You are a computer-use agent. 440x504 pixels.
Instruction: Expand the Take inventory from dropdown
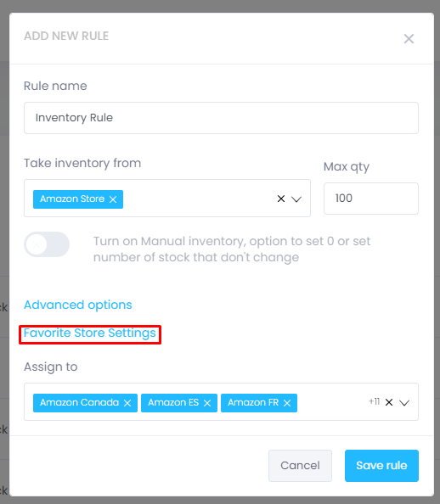click(x=296, y=199)
